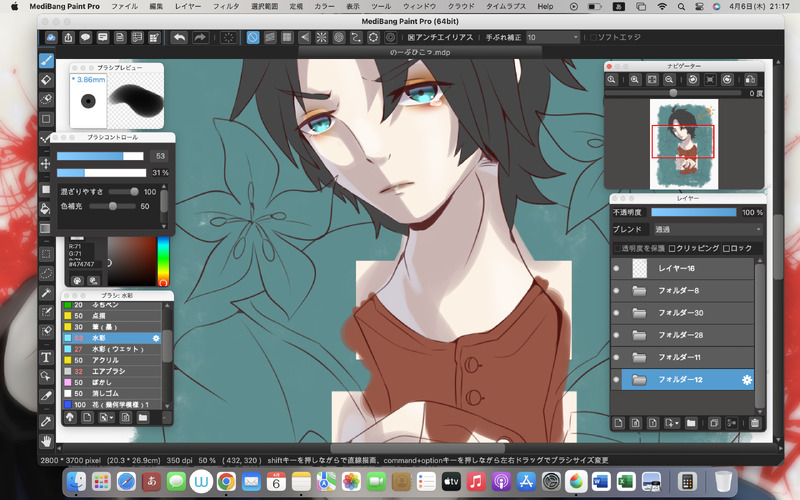
Task: Click the share/export icon in top toolbar
Action: tap(68, 37)
